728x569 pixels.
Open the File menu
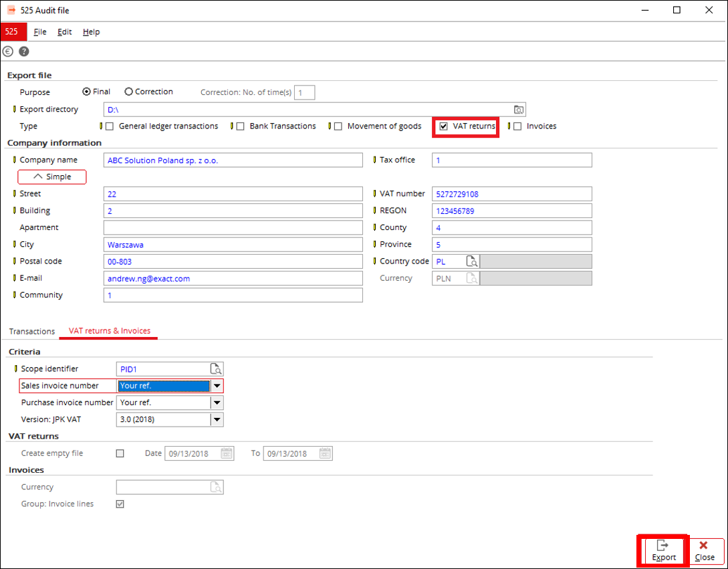(x=40, y=32)
